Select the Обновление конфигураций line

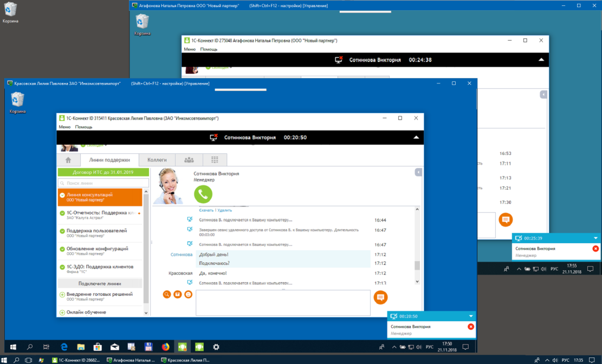coord(100,251)
